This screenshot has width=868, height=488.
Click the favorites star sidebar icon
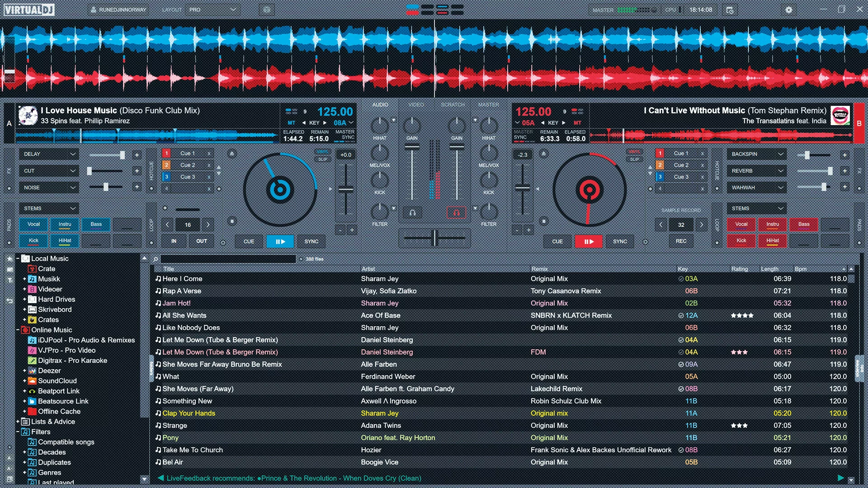(9, 259)
